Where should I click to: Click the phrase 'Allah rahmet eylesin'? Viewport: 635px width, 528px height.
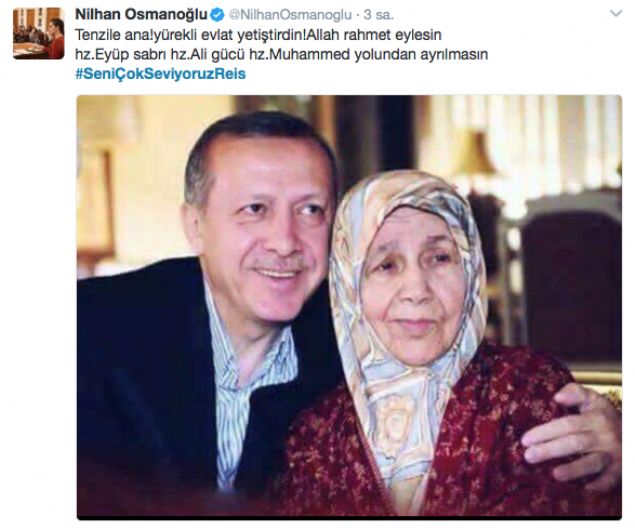[x=374, y=35]
